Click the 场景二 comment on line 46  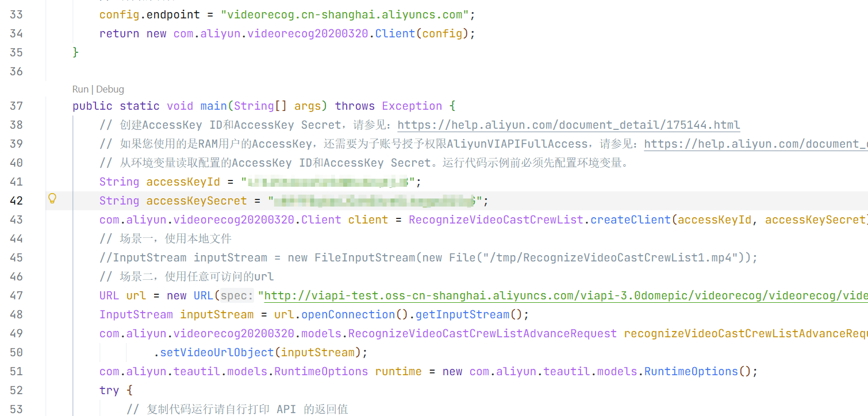[x=187, y=276]
